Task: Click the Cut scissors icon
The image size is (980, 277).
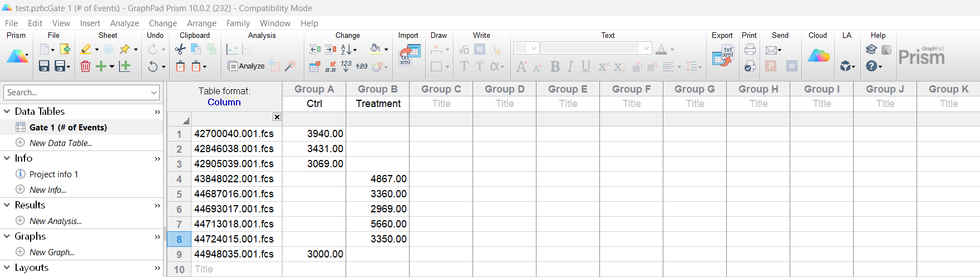Action: [180, 50]
